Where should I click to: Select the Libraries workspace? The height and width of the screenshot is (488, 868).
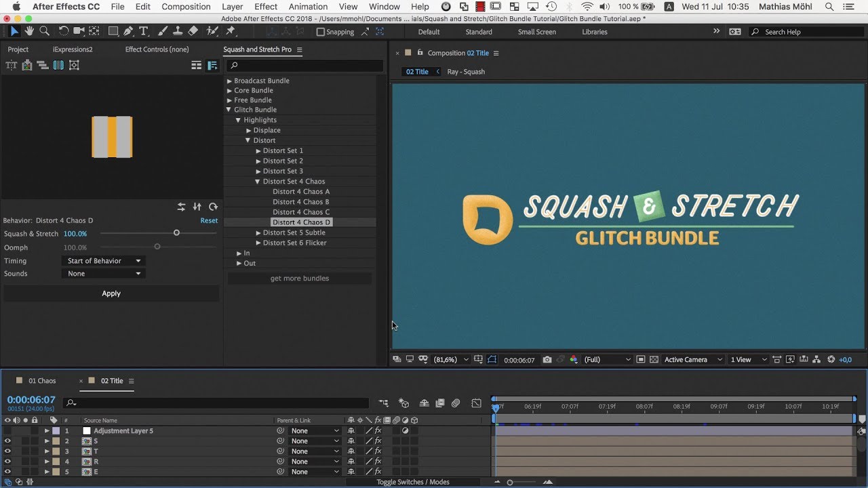[x=595, y=32]
